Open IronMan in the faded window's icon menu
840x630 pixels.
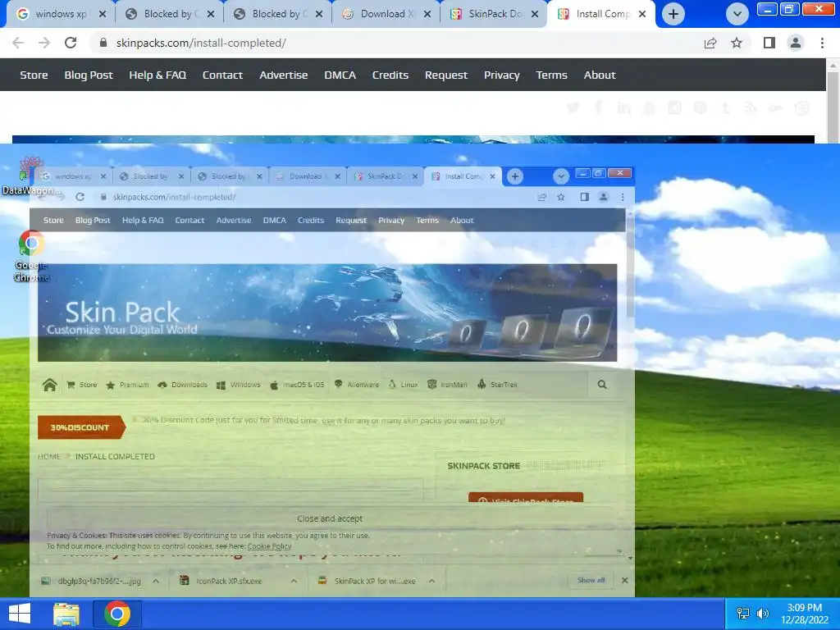coord(447,385)
